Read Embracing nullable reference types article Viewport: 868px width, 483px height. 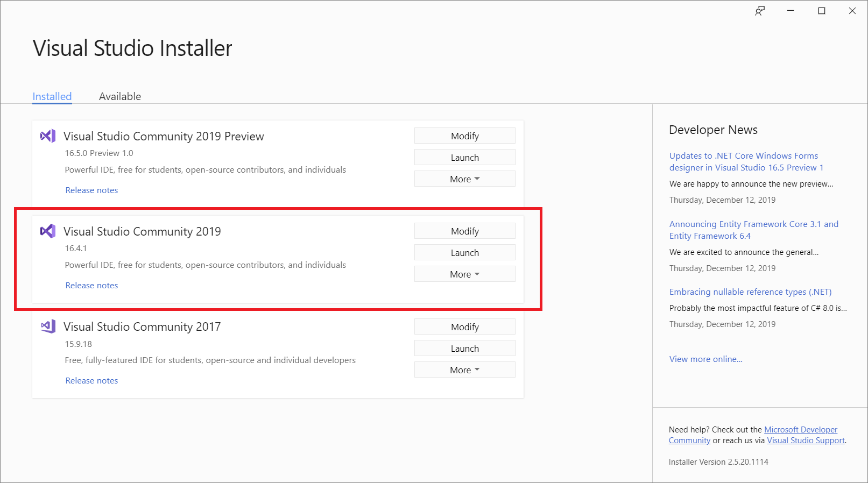[750, 292]
